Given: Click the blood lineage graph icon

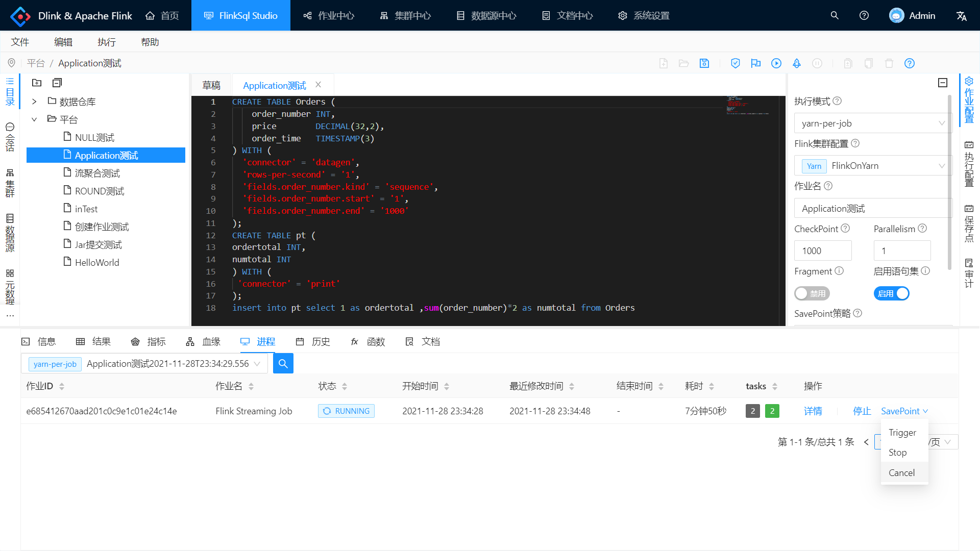Looking at the screenshot, I should [x=191, y=341].
